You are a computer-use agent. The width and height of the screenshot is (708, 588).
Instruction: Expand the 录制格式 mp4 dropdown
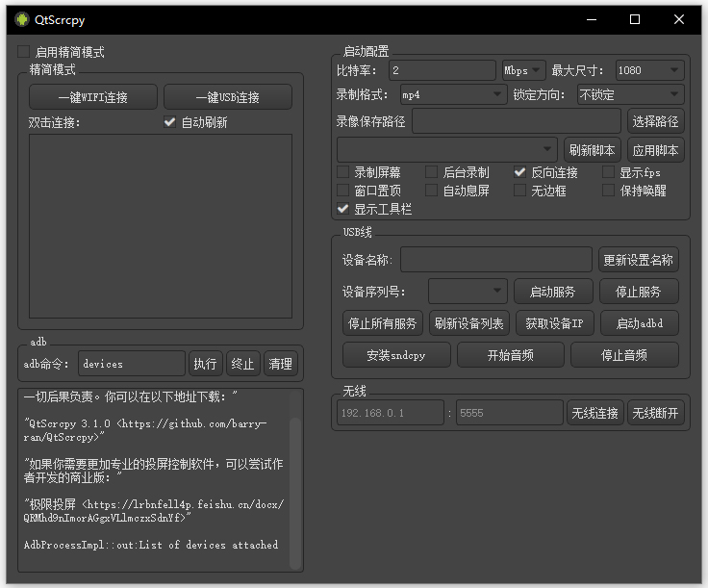tap(453, 95)
